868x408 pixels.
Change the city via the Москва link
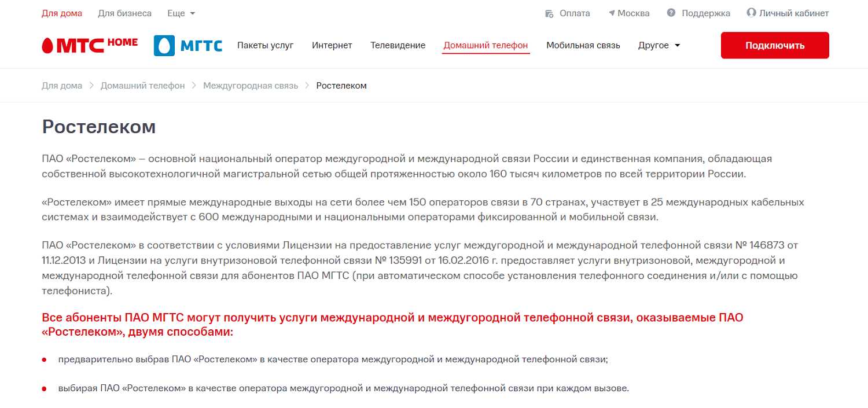[x=634, y=13]
